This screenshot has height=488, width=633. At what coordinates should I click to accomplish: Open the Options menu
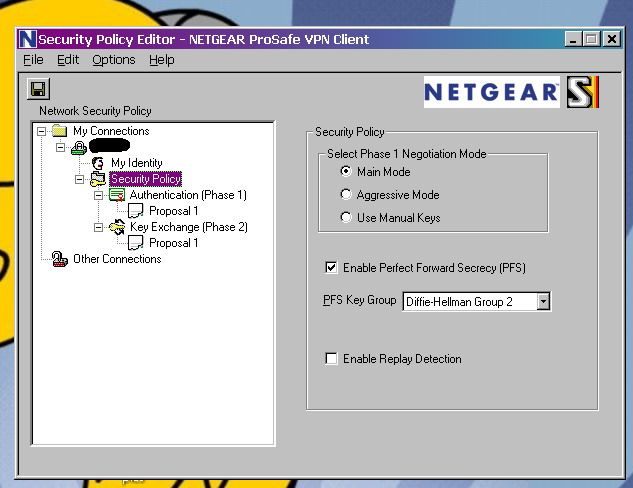114,60
